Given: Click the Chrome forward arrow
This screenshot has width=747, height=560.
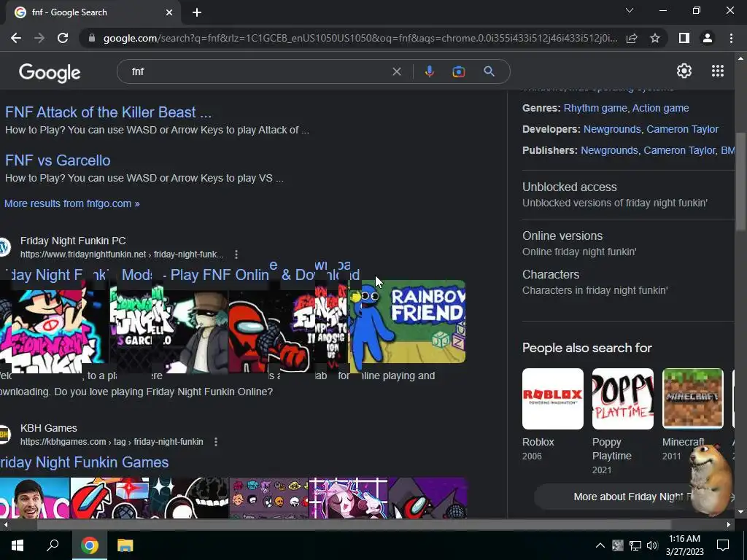Looking at the screenshot, I should 39,38.
